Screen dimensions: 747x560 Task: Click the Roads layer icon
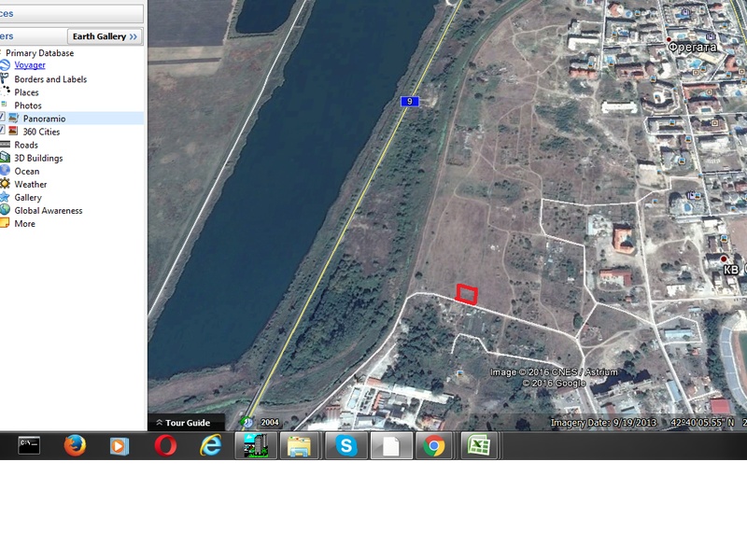[x=6, y=145]
